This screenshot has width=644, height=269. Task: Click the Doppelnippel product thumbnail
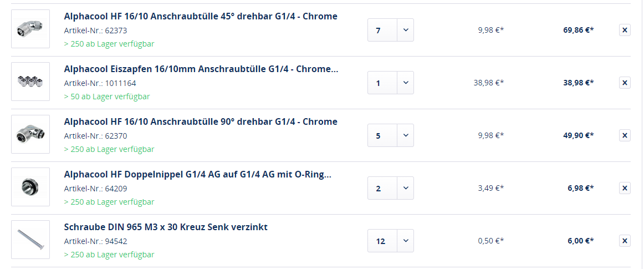pos(30,187)
